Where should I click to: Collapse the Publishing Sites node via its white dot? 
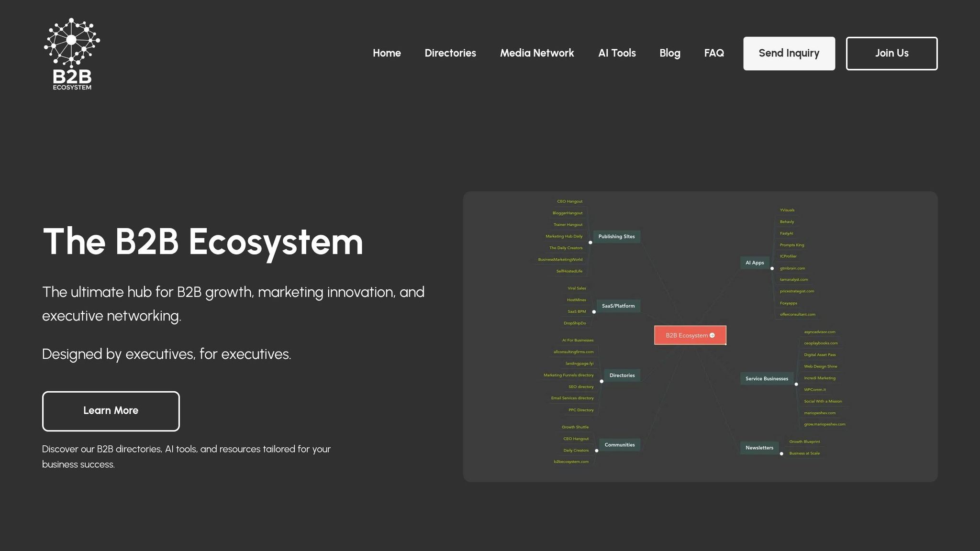590,242
